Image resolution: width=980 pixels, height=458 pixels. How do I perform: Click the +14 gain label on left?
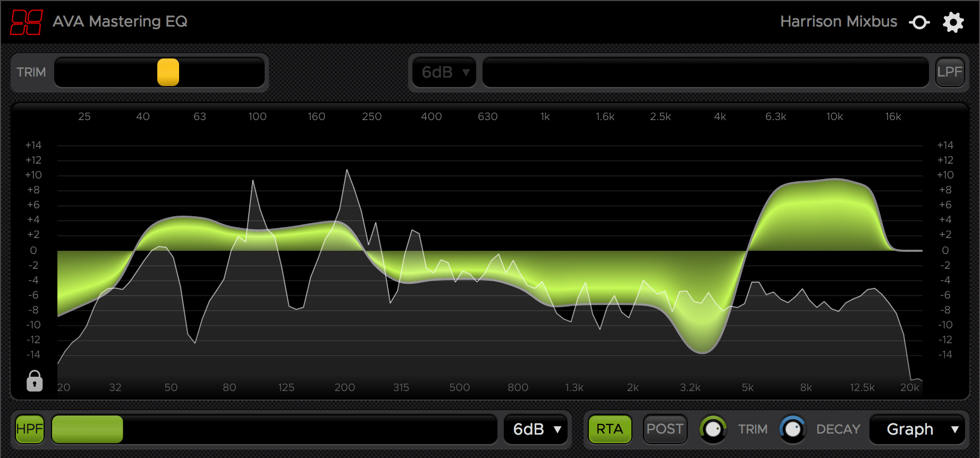(x=33, y=145)
